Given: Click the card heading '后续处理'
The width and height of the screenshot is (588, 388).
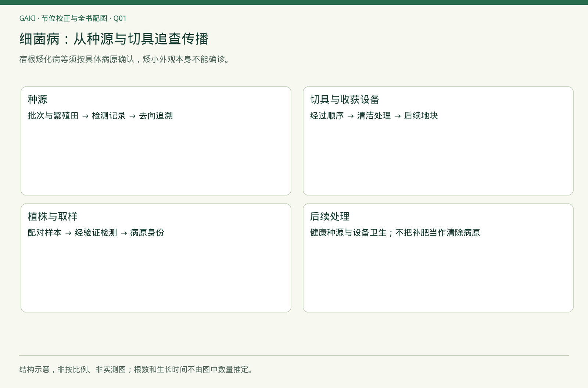Looking at the screenshot, I should coord(330,216).
